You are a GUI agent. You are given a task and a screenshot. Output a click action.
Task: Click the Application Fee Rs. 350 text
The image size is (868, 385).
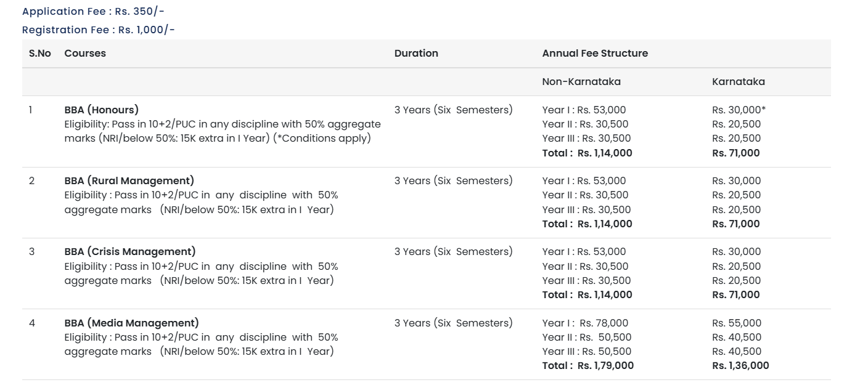click(93, 12)
